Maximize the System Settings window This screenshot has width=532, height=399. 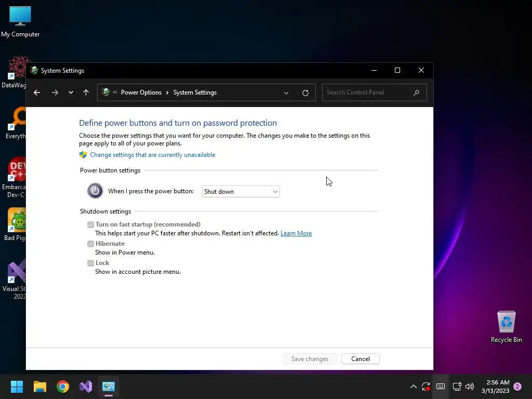tap(397, 70)
